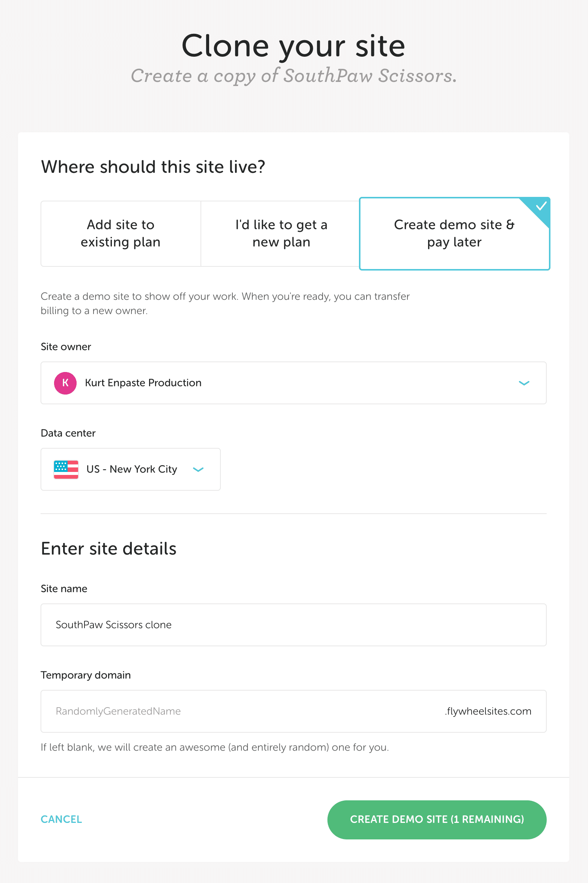
Task: Open the Site owner dropdown chevron
Action: point(524,383)
